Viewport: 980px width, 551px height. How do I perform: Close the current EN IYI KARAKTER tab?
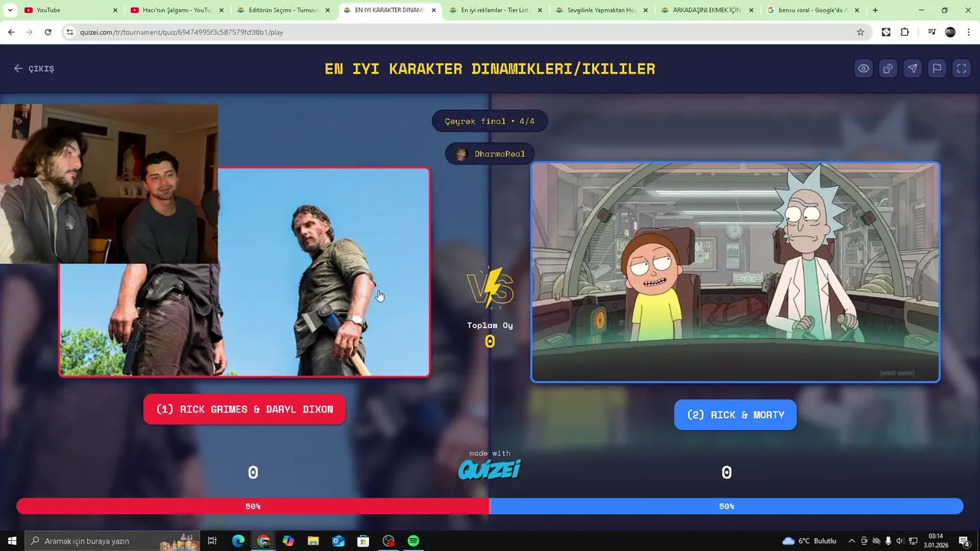tap(434, 10)
